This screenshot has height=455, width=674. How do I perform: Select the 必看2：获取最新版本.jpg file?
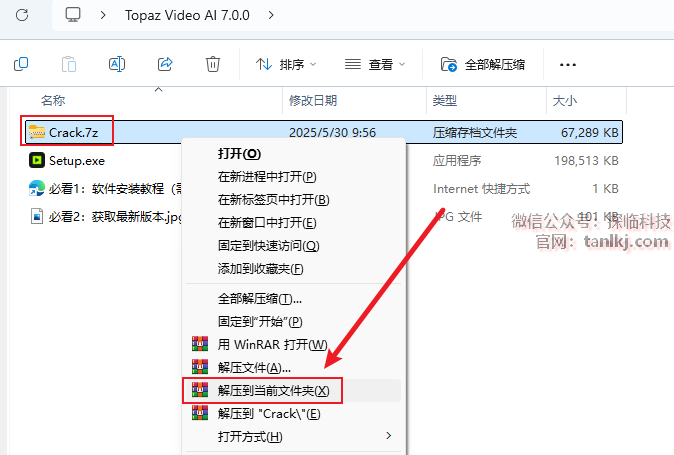(x=115, y=217)
